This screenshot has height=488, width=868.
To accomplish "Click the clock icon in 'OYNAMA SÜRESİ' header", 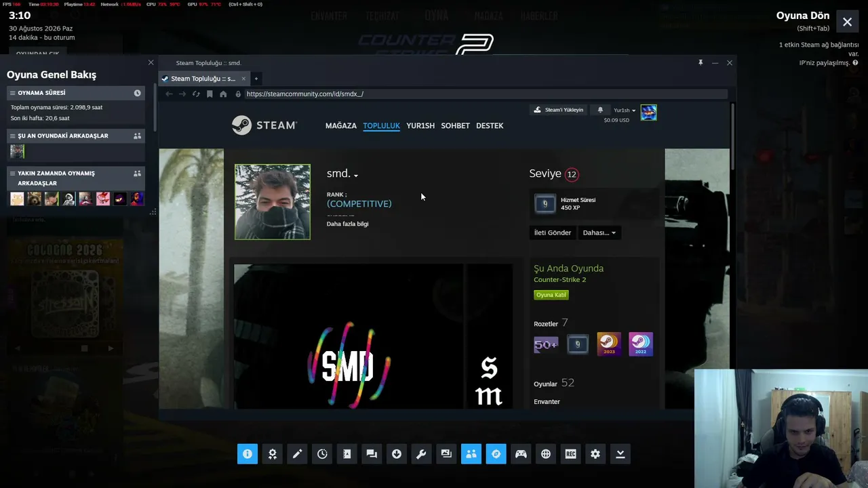I will pyautogui.click(x=137, y=93).
